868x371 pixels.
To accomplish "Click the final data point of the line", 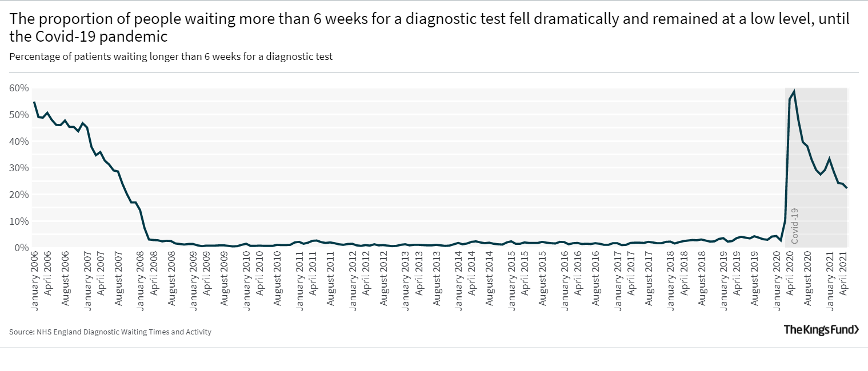I will (x=846, y=188).
